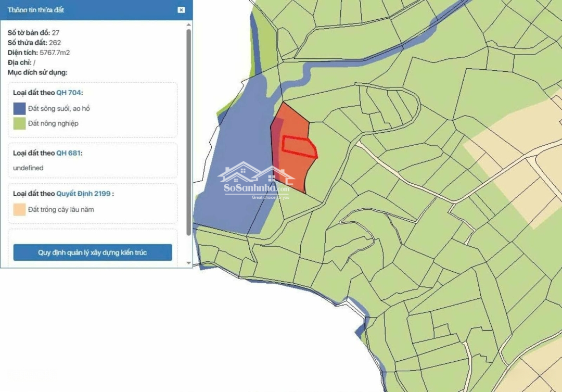Image resolution: width=562 pixels, height=392 pixels.
Task: Click Quy định quản lý xây dựng kiến trúc button
Action: [93, 252]
